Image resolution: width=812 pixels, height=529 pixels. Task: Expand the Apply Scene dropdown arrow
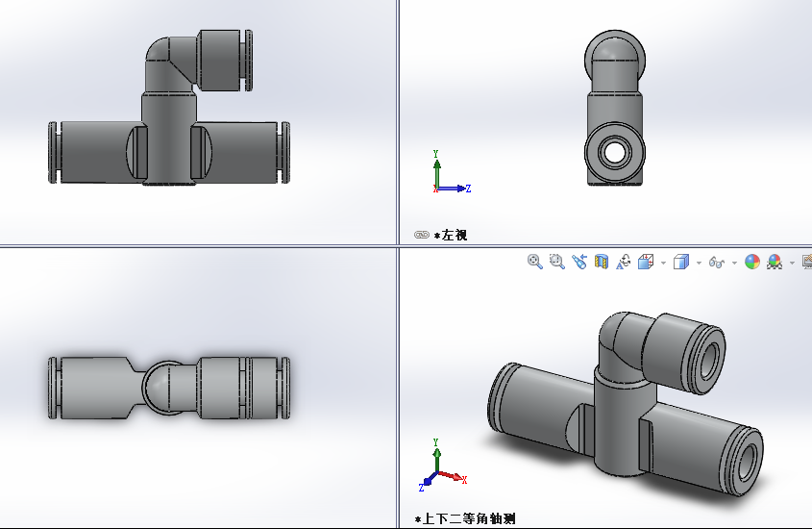tap(792, 263)
